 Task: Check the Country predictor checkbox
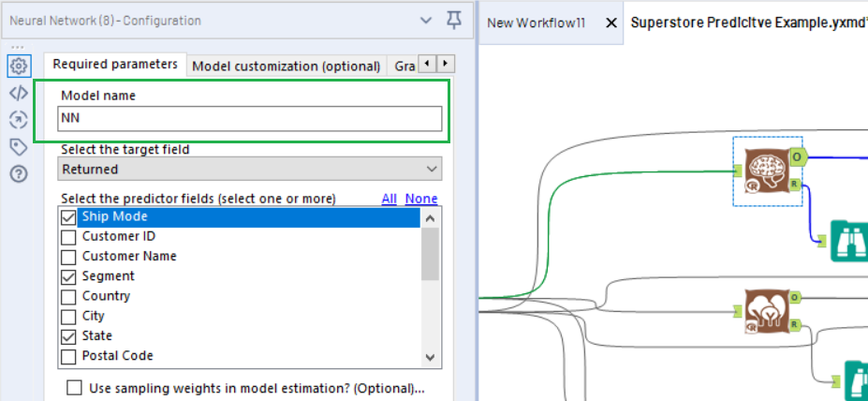tap(68, 297)
